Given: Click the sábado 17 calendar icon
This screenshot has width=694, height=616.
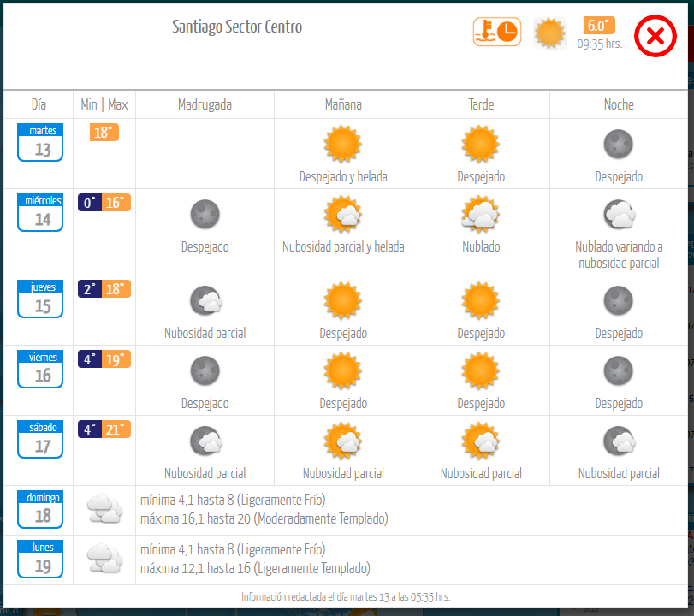Looking at the screenshot, I should tap(40, 439).
